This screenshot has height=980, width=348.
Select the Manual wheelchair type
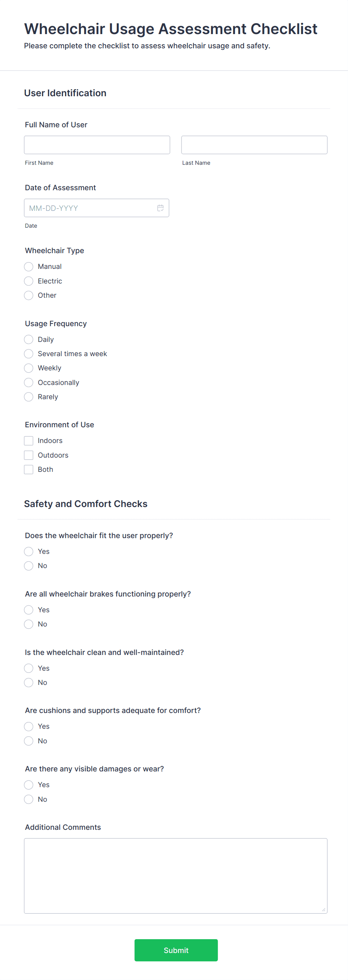28,266
